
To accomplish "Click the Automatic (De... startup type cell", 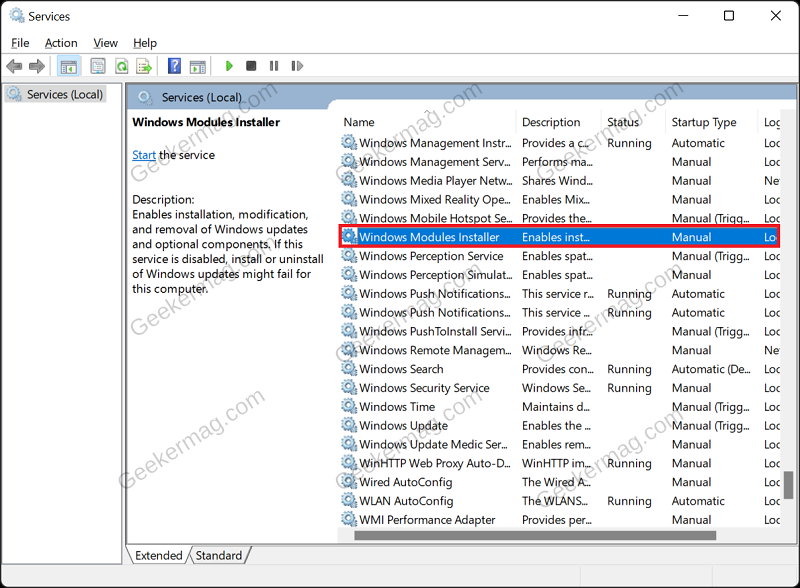I will [711, 369].
